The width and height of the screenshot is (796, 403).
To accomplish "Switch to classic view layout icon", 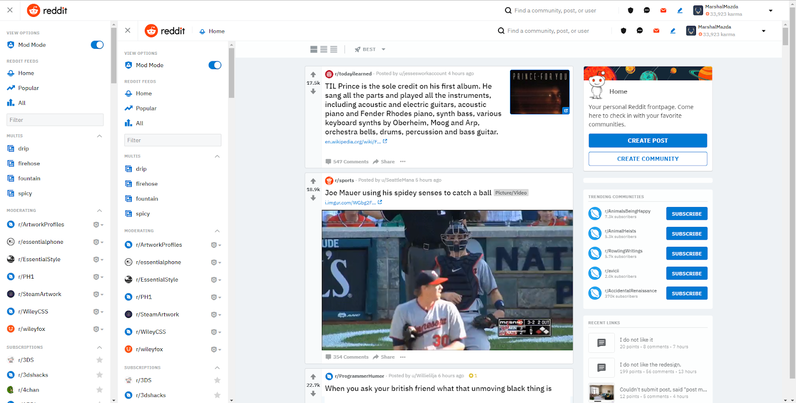I will (x=323, y=49).
